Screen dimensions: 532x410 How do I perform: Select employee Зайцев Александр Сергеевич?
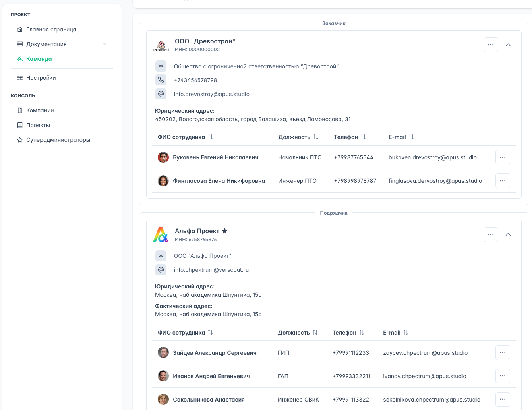pos(215,353)
